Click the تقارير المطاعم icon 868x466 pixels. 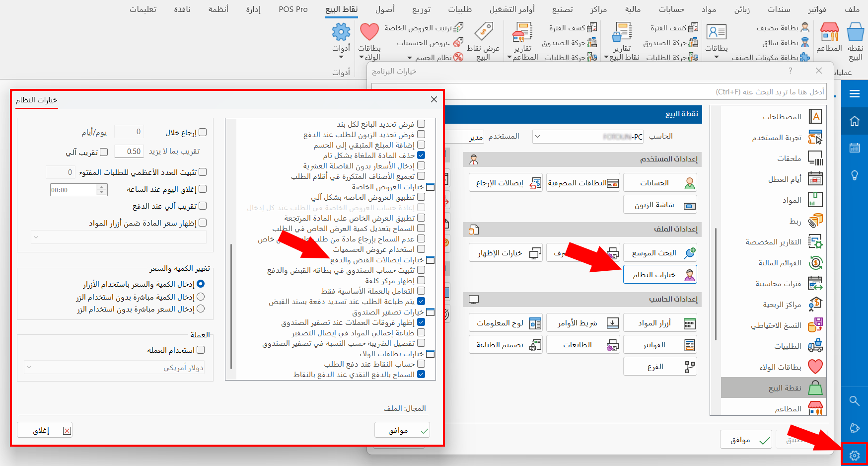(522, 41)
